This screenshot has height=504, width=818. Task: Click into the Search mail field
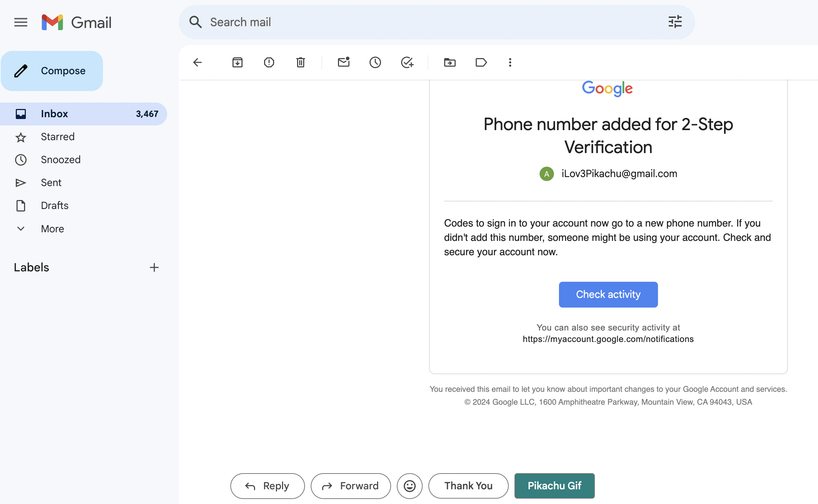[436, 22]
